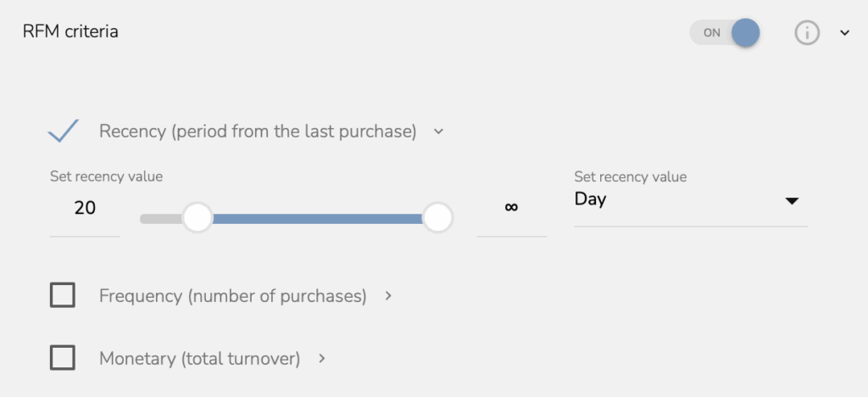Toggle the RFM criteria ON switch
868x397 pixels.
click(x=726, y=33)
